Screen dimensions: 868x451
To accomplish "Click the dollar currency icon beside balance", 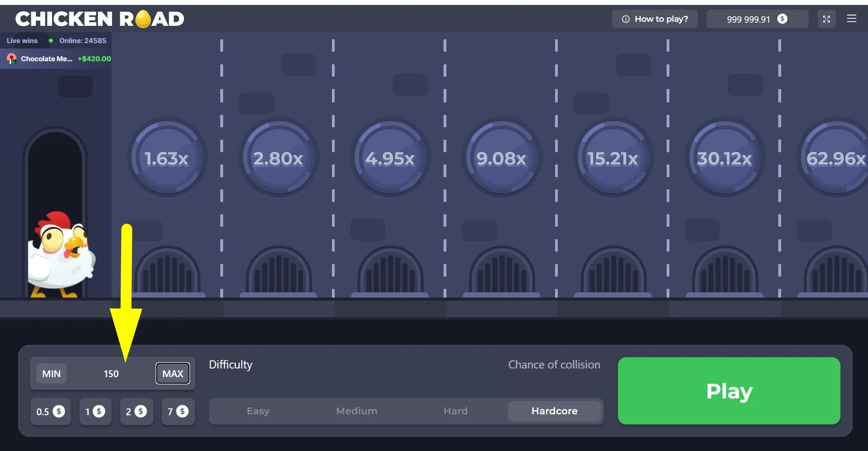I will pos(782,19).
